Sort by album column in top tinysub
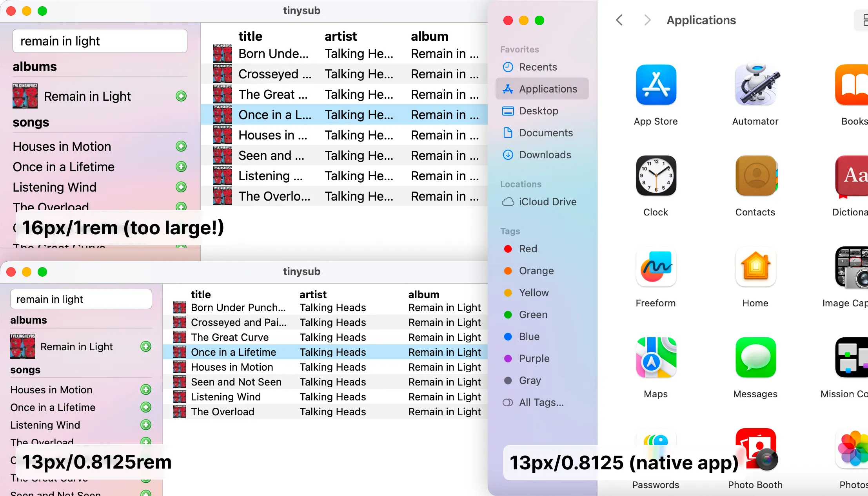Image resolution: width=868 pixels, height=496 pixels. (x=429, y=36)
